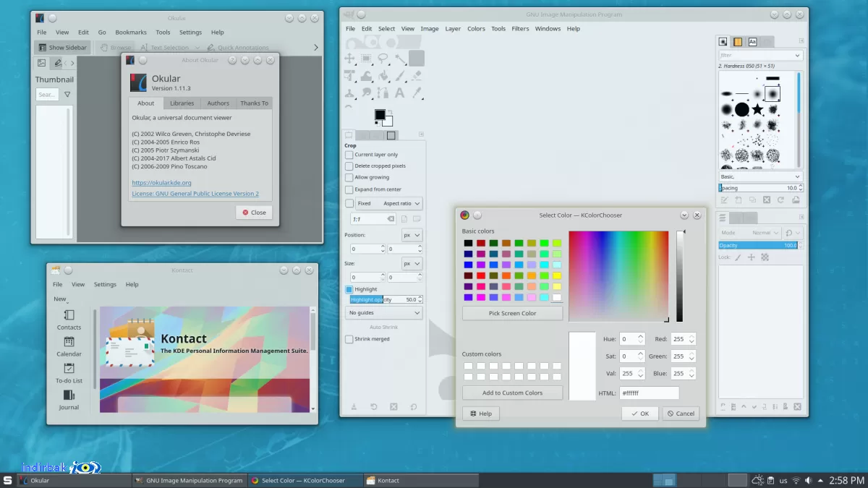Image resolution: width=868 pixels, height=488 pixels.
Task: Open the okular.kde.org link
Action: point(161,183)
